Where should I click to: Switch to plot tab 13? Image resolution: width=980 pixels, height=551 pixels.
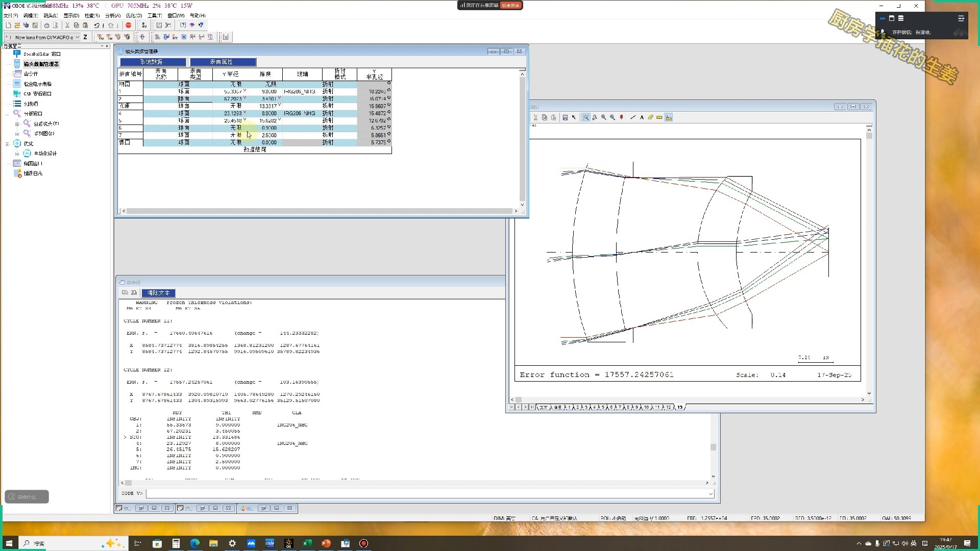[x=680, y=407]
